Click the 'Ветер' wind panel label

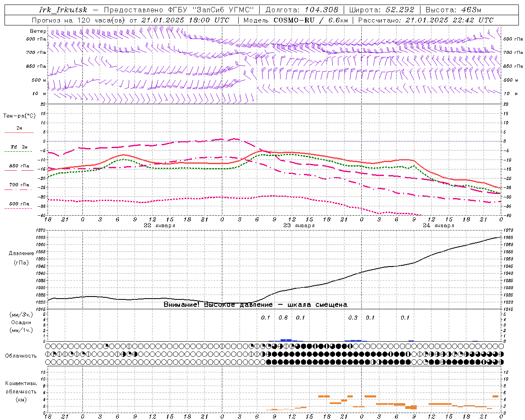coord(38,31)
